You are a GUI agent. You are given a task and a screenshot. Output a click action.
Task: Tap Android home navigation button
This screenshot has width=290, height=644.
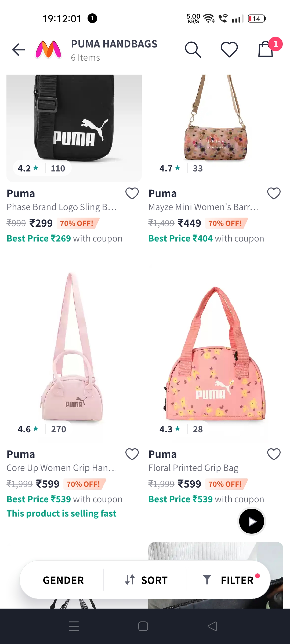pos(143,627)
